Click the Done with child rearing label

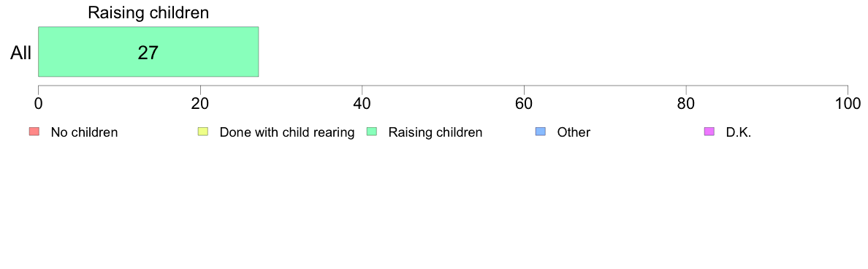pos(286,132)
